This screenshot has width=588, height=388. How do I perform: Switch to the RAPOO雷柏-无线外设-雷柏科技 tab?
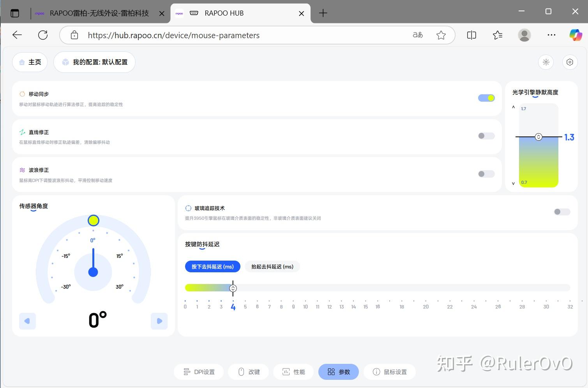coord(99,13)
